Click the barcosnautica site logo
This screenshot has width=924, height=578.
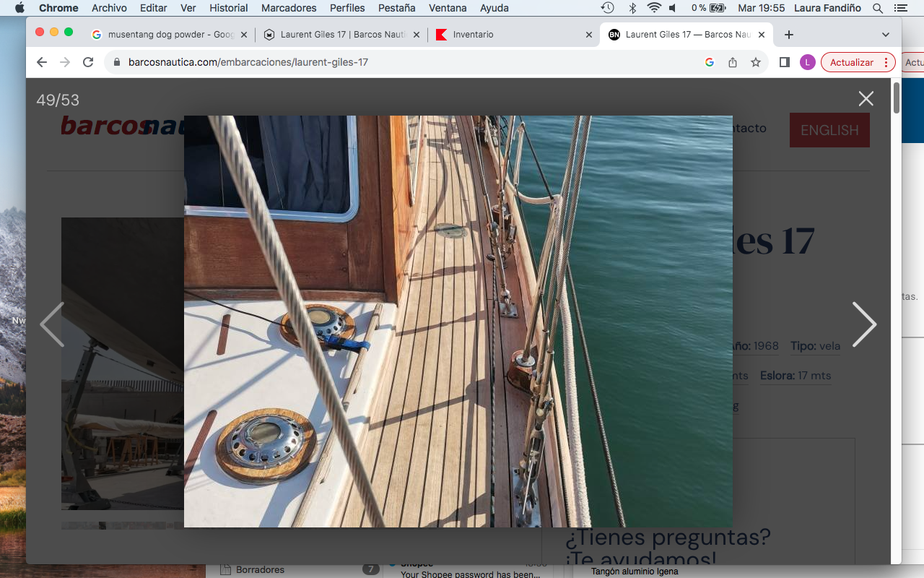(x=123, y=126)
